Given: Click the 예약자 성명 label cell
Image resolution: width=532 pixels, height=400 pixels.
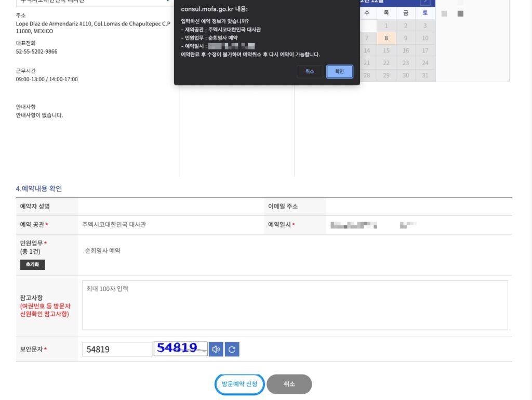Looking at the screenshot, I should pos(47,207).
